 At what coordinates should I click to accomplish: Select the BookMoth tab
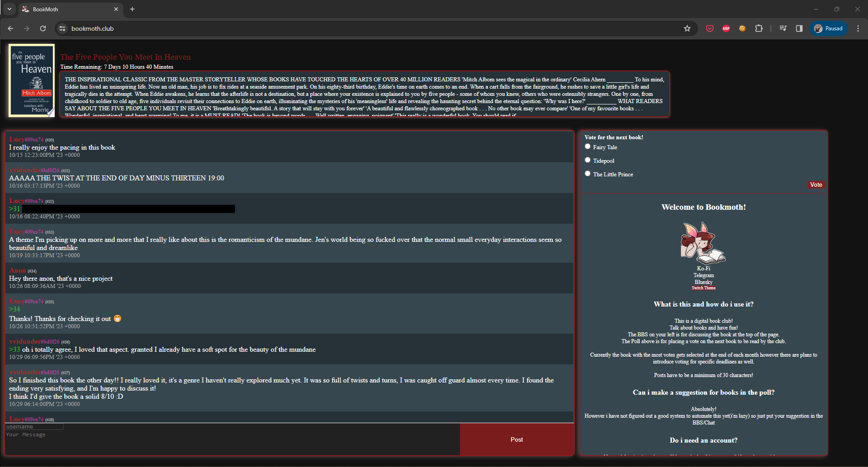(70, 9)
